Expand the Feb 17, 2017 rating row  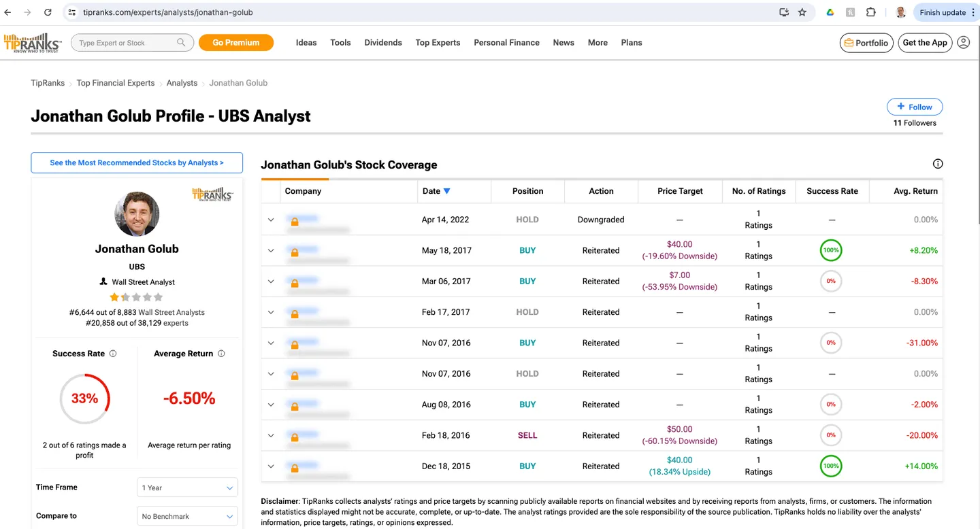[271, 312]
